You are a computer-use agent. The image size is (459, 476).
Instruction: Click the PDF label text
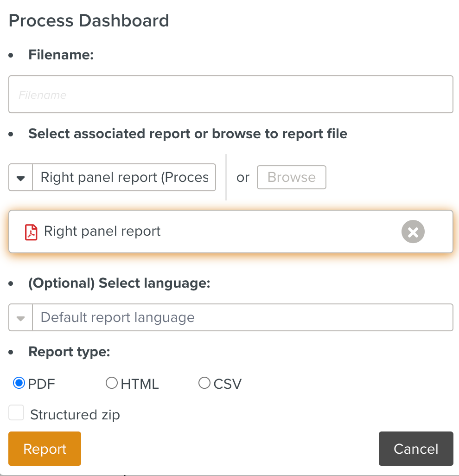point(42,384)
